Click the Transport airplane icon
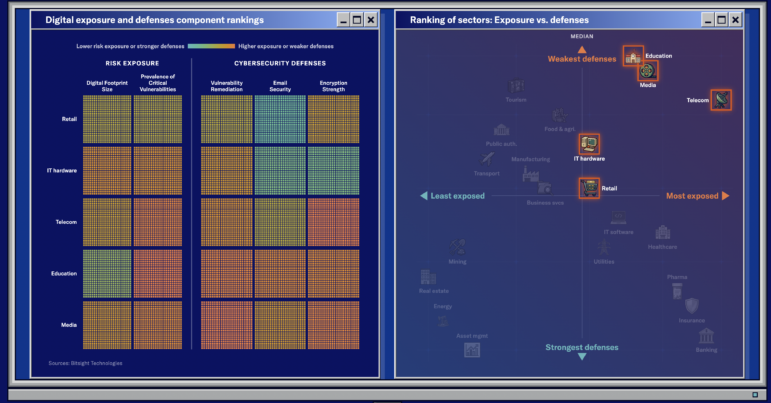The image size is (771, 403). tap(487, 159)
